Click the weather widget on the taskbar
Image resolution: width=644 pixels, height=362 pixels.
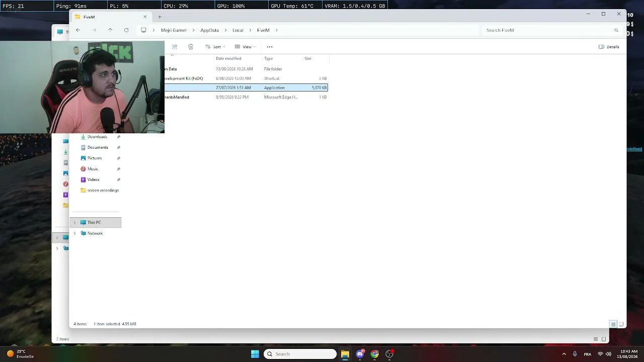tap(20, 354)
